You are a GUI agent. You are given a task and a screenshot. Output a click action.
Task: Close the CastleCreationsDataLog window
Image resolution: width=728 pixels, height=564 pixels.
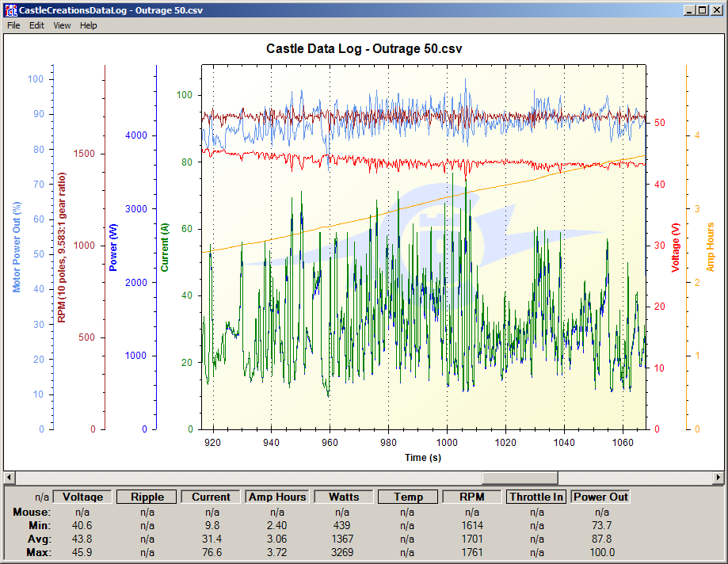pyautogui.click(x=716, y=10)
